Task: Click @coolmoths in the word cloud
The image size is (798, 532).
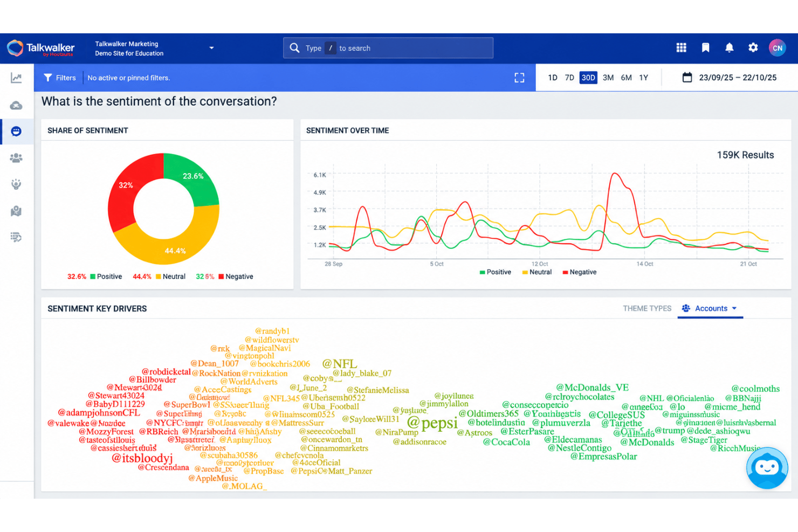Action: [755, 389]
